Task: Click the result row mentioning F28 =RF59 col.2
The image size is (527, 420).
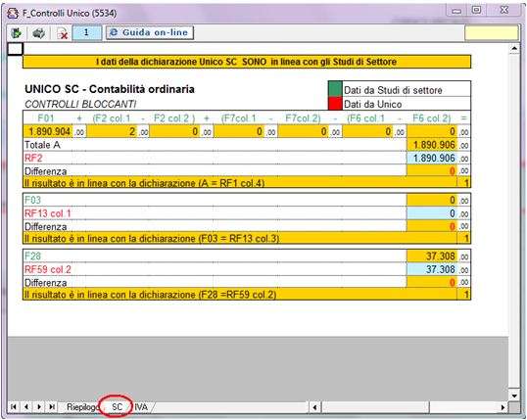Action: 247,295
